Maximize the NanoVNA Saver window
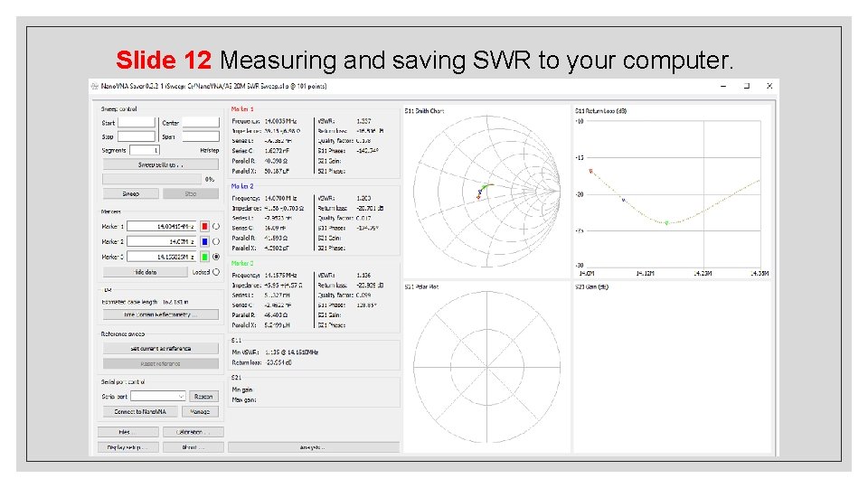 pos(746,87)
